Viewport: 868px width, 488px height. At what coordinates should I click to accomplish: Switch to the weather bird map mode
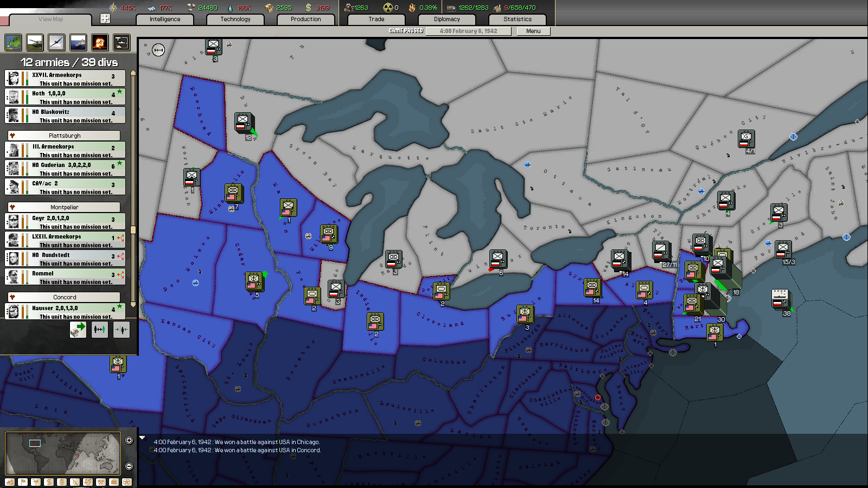36,481
